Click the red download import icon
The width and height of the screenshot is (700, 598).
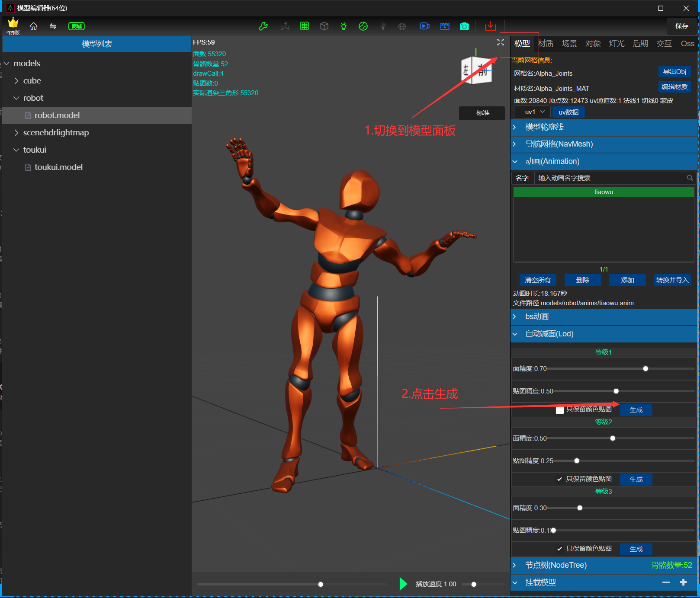click(x=490, y=26)
